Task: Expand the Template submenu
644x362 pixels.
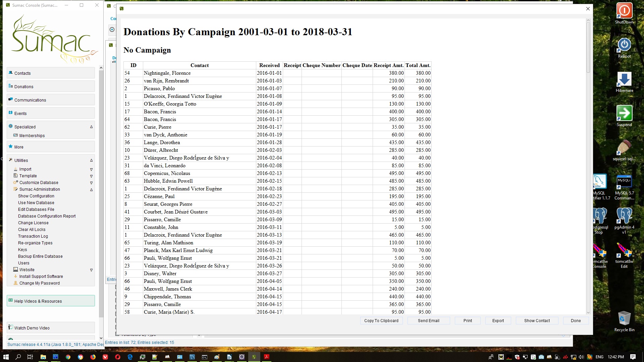Action: click(x=91, y=176)
